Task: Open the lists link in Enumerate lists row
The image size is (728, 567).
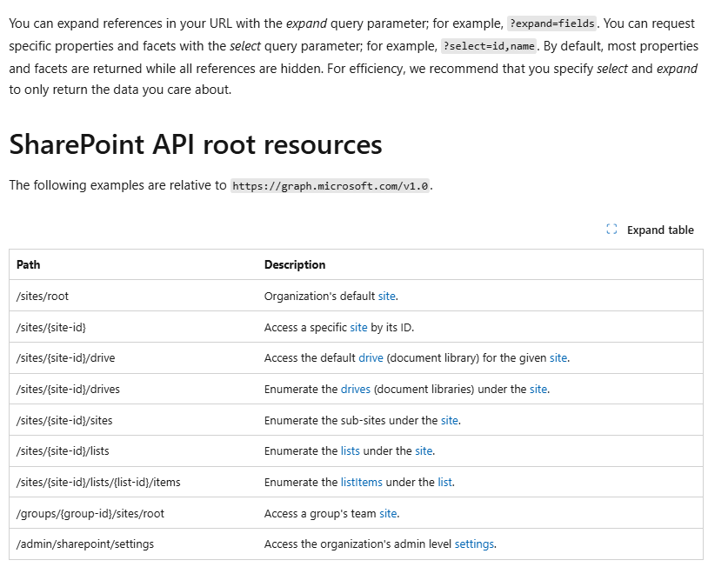Action: [x=350, y=451]
